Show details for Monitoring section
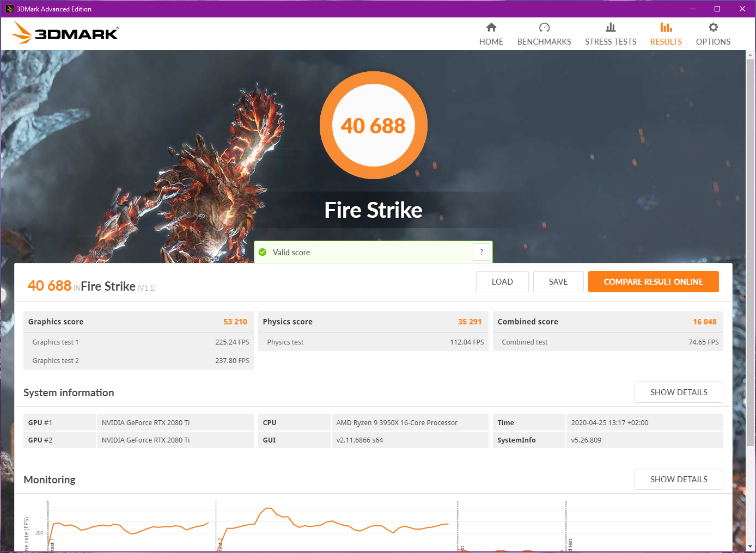 [x=679, y=479]
